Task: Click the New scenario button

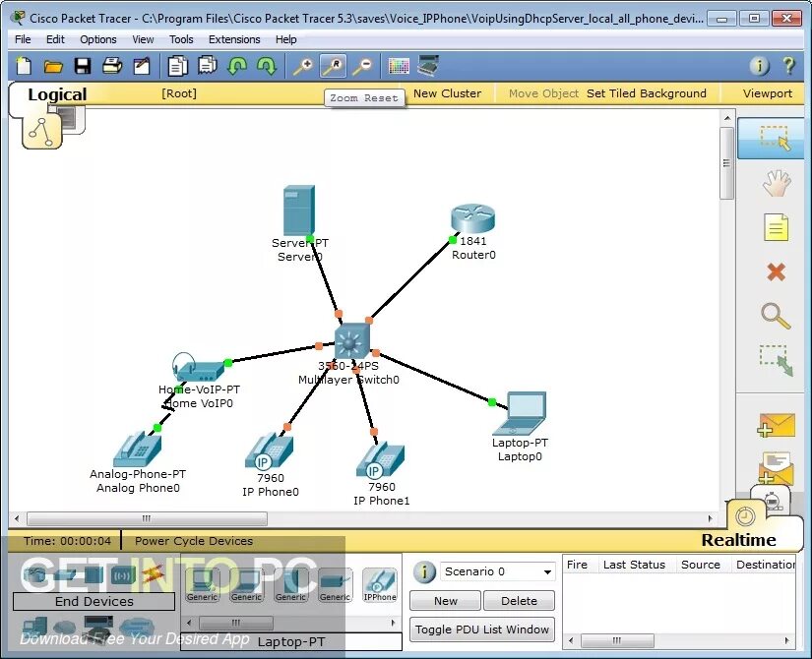Action: click(x=445, y=601)
